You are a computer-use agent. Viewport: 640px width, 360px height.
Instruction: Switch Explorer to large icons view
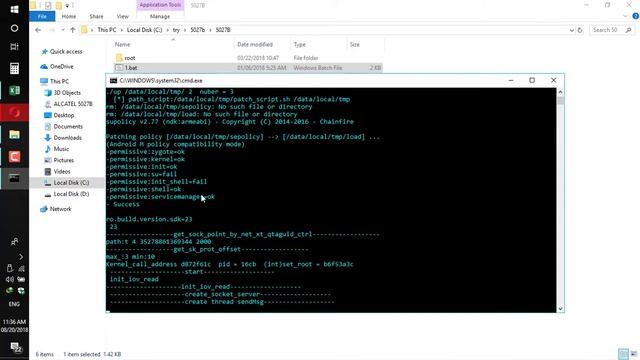pyautogui.click(x=634, y=354)
